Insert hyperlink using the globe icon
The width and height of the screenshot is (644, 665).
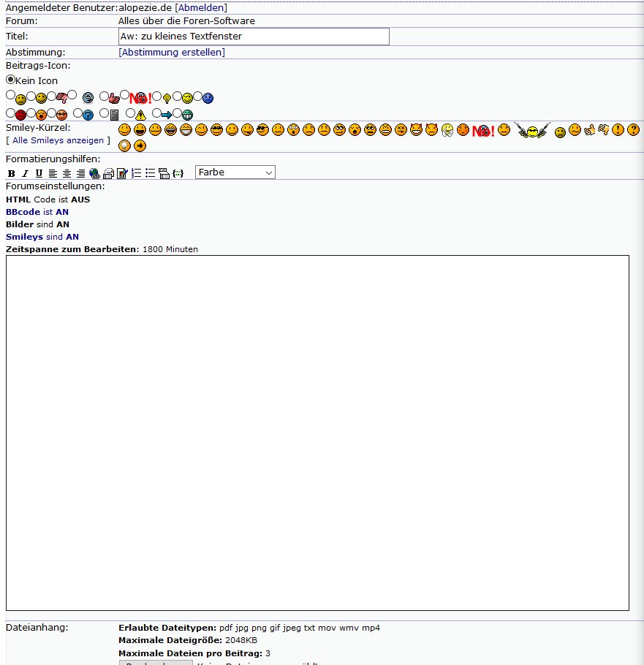tap(94, 173)
